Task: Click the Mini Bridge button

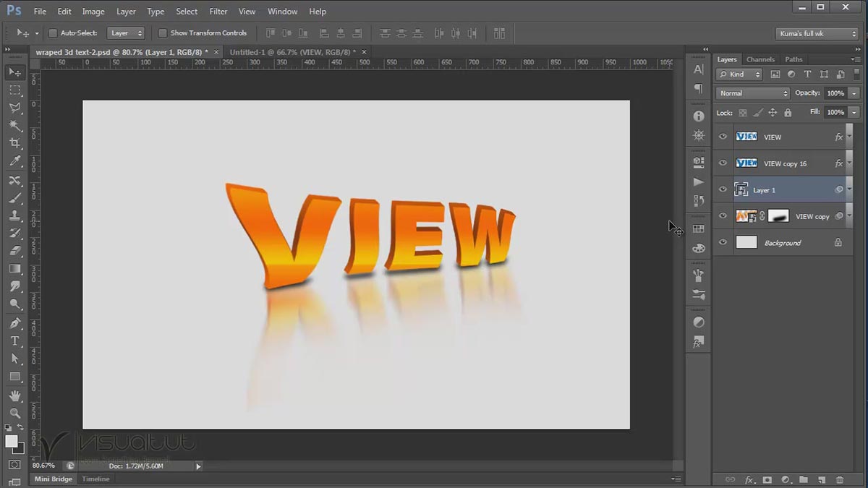Action: 52,479
